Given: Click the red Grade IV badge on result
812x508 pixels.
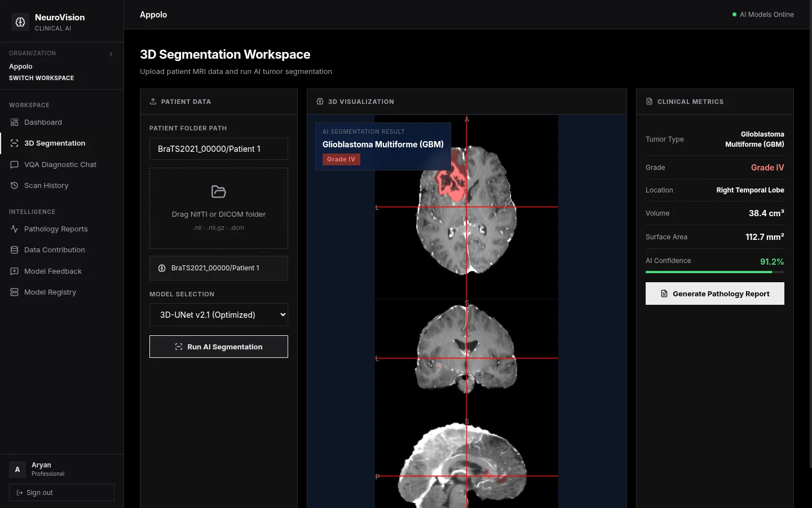Looking at the screenshot, I should pos(341,159).
